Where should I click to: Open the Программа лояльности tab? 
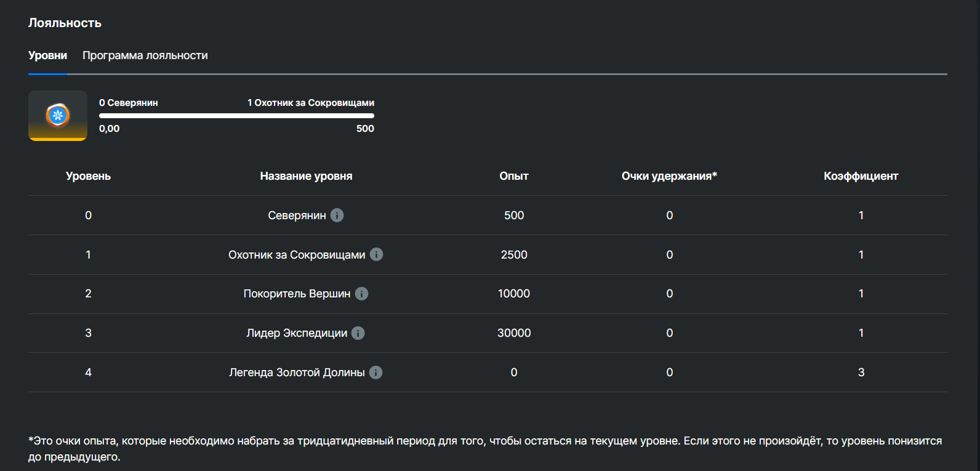[145, 55]
